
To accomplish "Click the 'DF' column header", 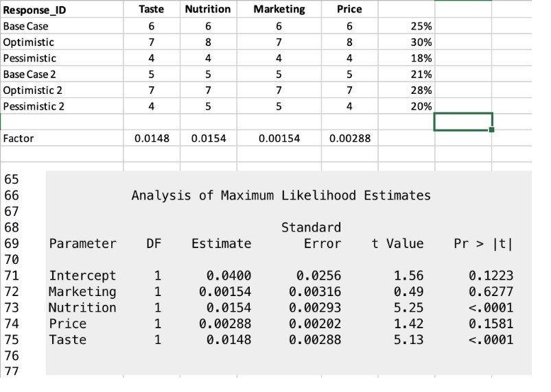I will tap(154, 243).
